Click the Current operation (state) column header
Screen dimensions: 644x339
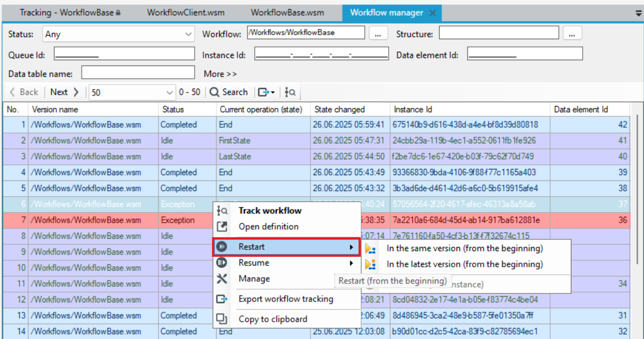[x=264, y=109]
